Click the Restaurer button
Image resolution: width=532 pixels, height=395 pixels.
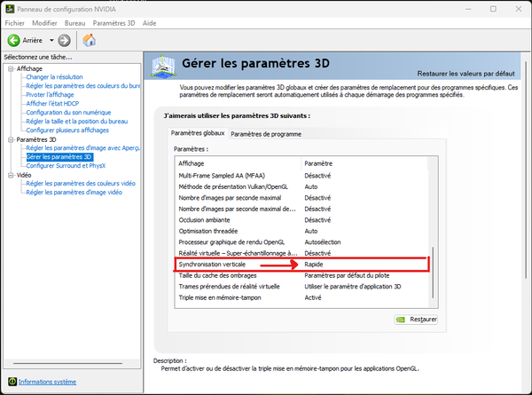[416, 320]
